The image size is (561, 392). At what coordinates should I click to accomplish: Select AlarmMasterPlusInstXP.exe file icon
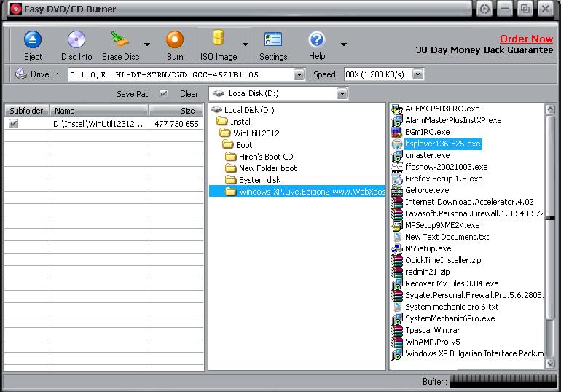pyautogui.click(x=397, y=120)
